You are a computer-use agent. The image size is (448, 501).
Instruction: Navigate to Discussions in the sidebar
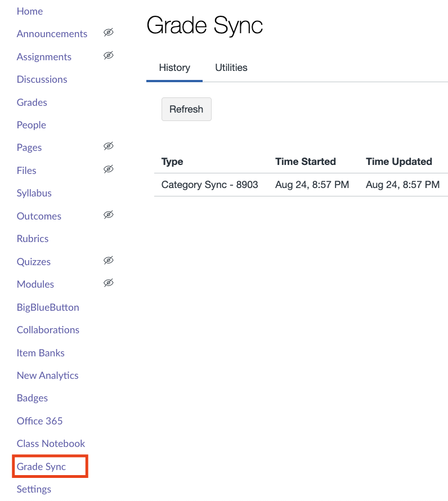pos(42,79)
